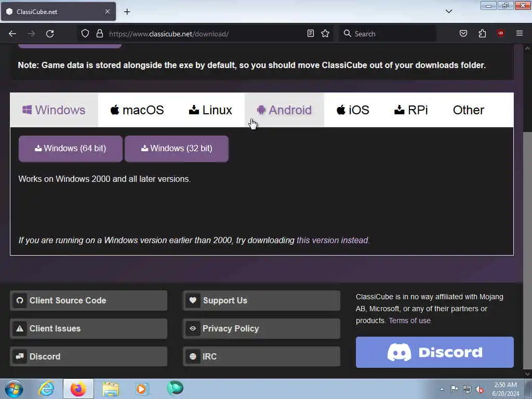Viewport: 532px width, 399px height.
Task: Open muted volume tray icon
Action: pyautogui.click(x=480, y=390)
